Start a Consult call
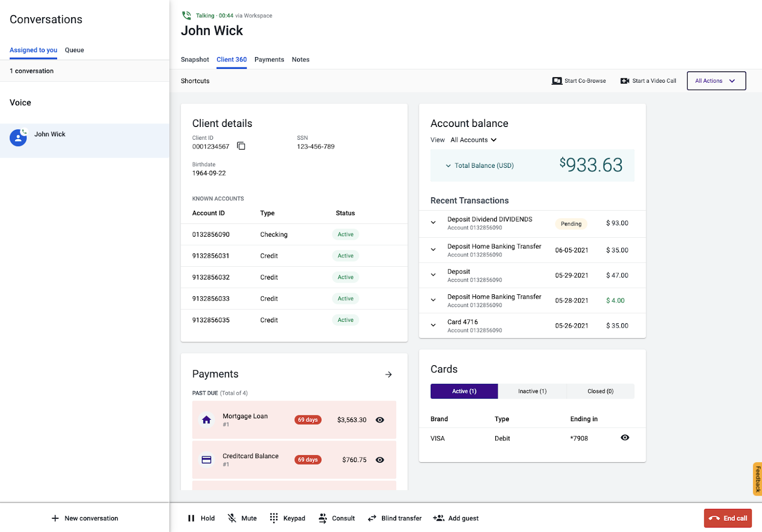762x532 pixels. [x=337, y=518]
